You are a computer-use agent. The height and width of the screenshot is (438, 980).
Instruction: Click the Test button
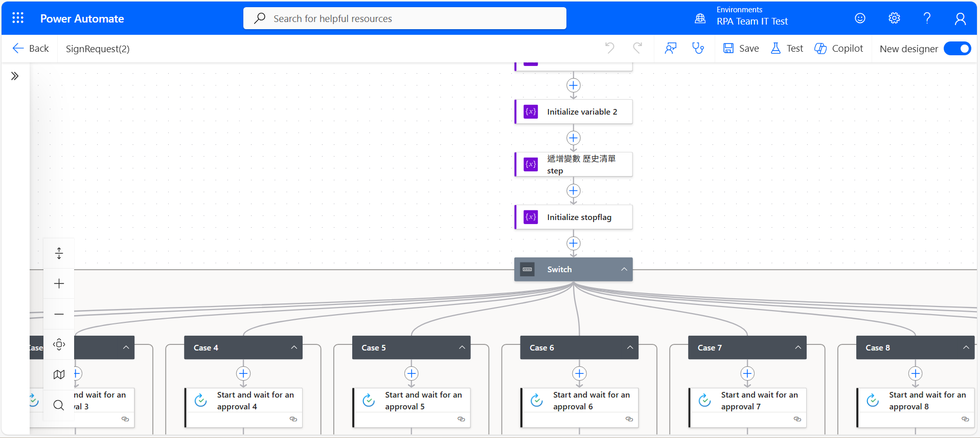pos(787,49)
